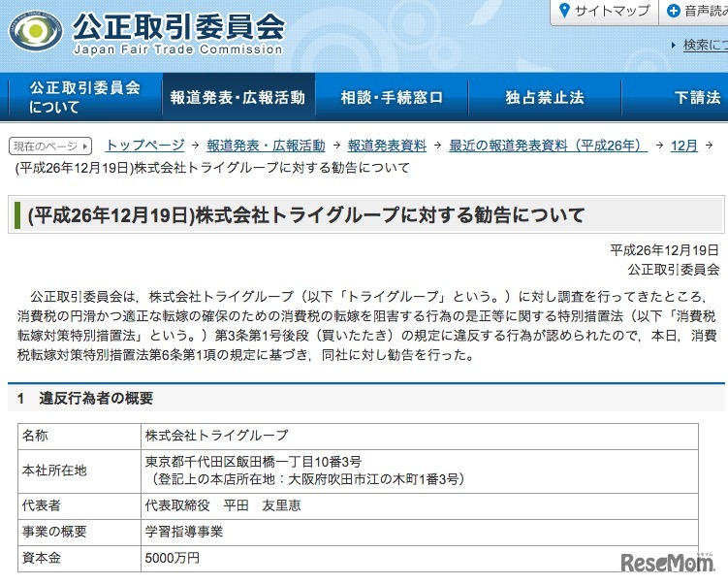Click the 代表者 table header cell
Viewport: 728px width, 585px height.
[79, 506]
